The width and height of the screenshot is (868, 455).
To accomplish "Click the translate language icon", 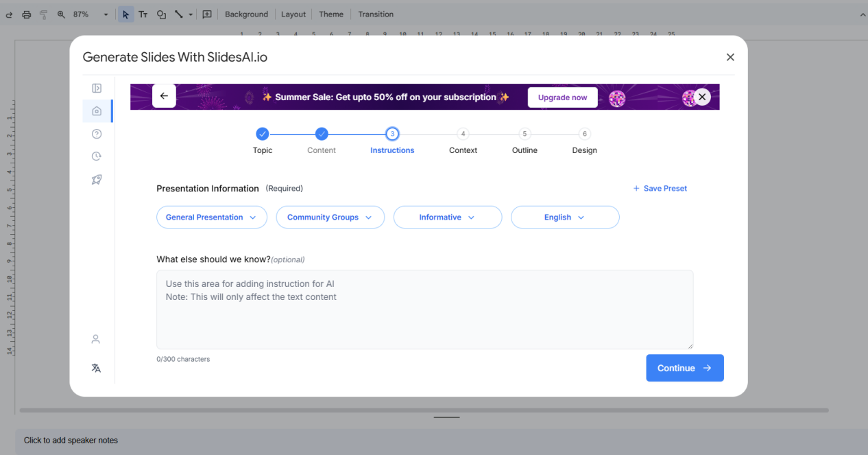I will pyautogui.click(x=96, y=368).
